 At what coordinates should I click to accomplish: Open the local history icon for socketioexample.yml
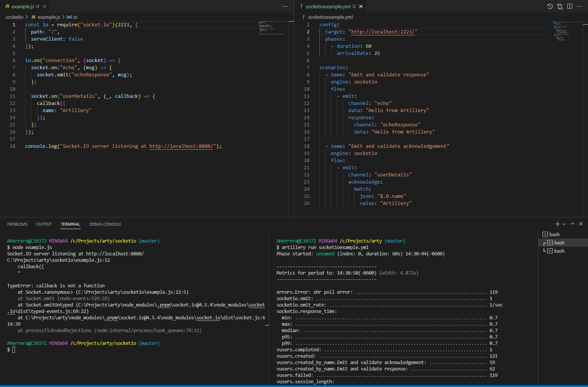(550, 6)
